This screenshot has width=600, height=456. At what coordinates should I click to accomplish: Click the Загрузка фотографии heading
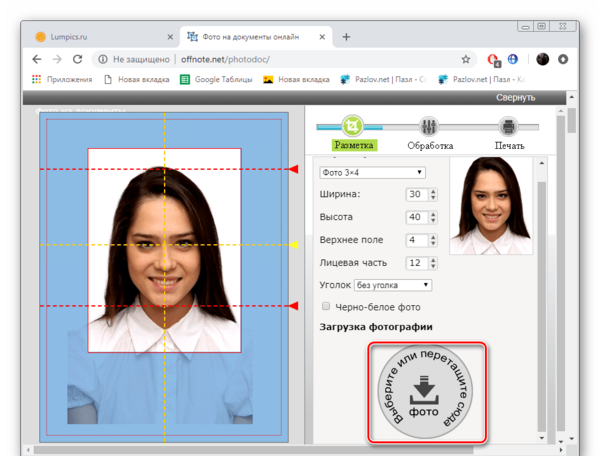[376, 327]
